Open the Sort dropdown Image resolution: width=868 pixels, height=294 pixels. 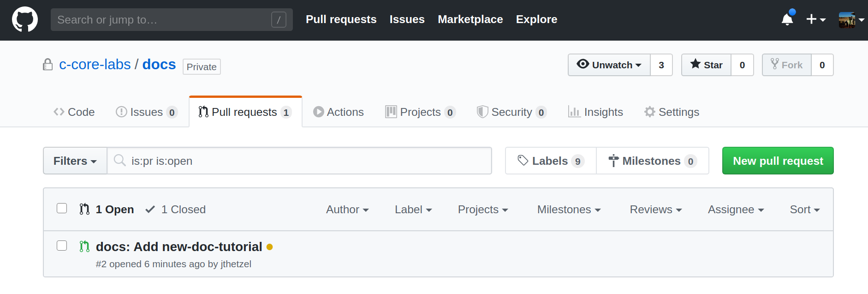pyautogui.click(x=805, y=210)
